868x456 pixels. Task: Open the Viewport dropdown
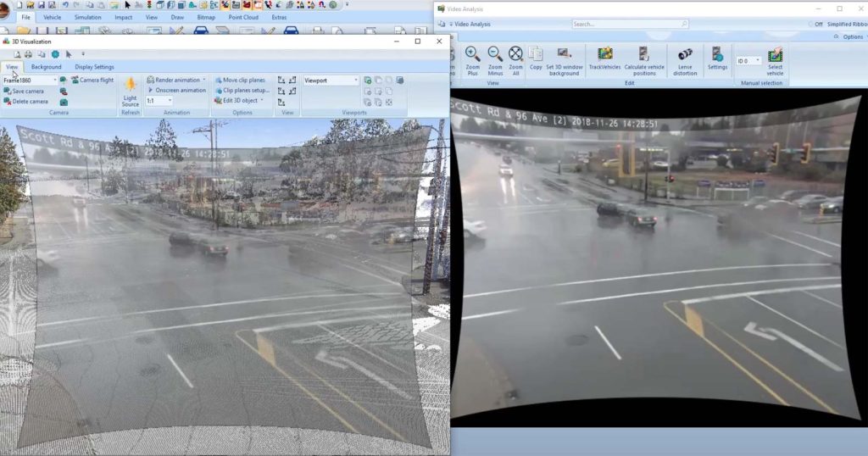355,81
